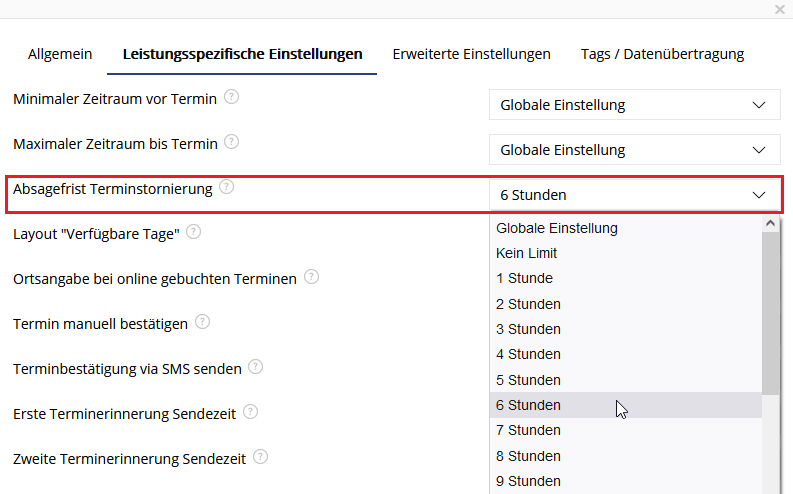Select Kein Limit from the list
The image size is (793, 494).
click(626, 253)
